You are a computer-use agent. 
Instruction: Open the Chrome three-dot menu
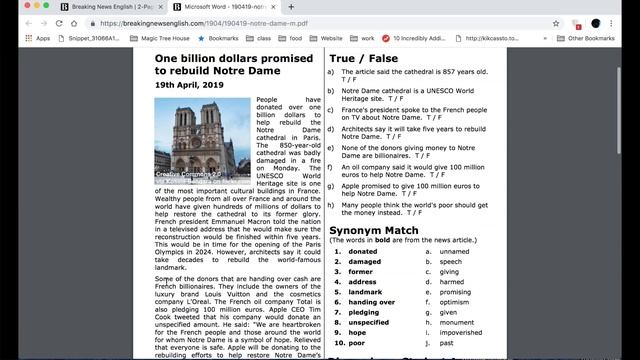click(611, 24)
